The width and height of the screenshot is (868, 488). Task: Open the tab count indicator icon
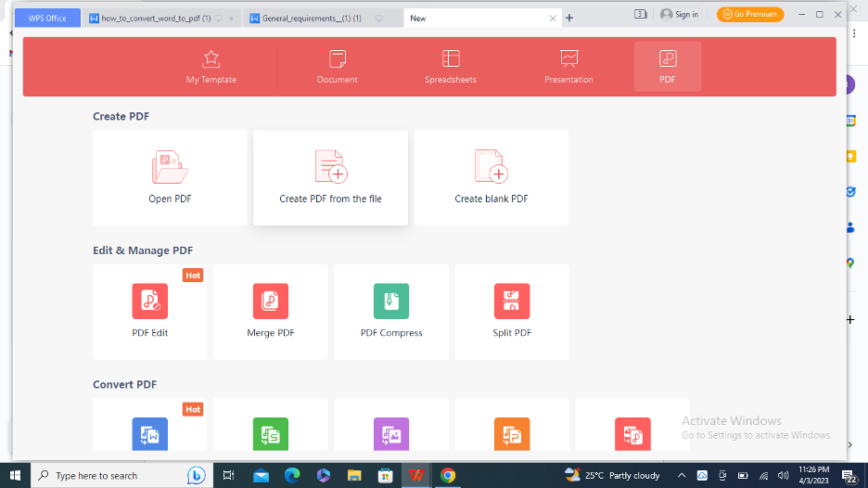click(x=641, y=15)
